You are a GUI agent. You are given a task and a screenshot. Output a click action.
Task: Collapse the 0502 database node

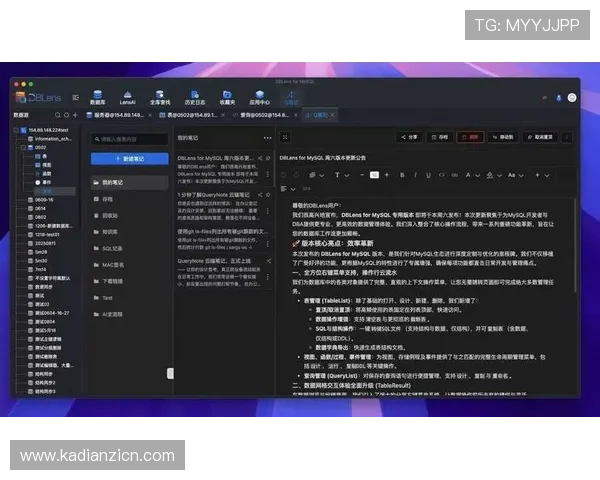[x=23, y=147]
